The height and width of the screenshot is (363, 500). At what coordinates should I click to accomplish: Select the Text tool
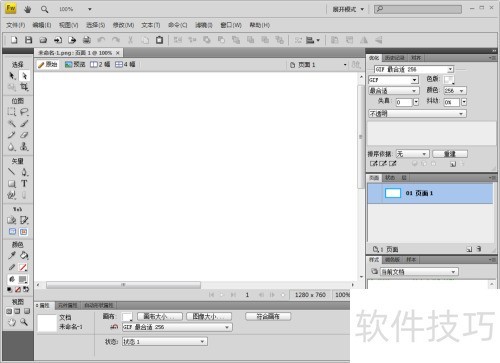point(24,184)
